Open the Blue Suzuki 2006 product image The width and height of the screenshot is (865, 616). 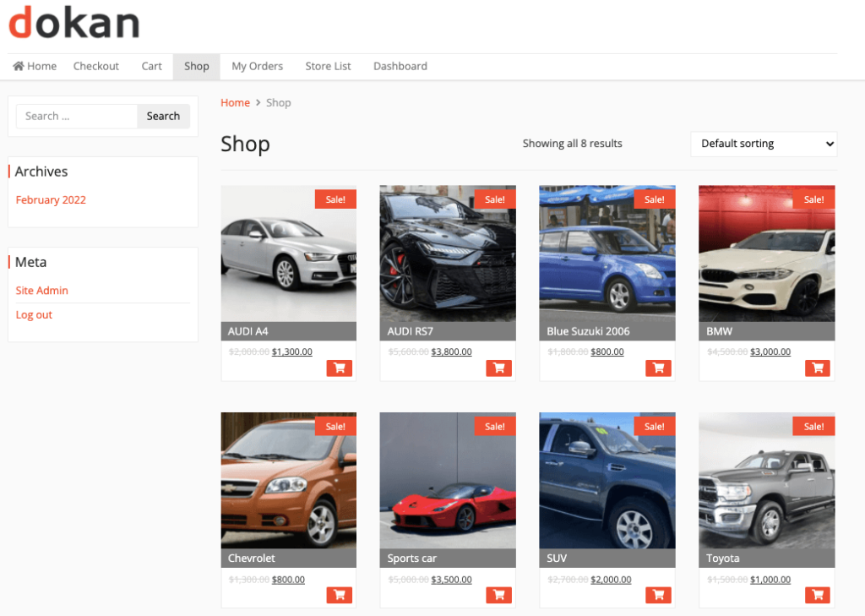(607, 253)
